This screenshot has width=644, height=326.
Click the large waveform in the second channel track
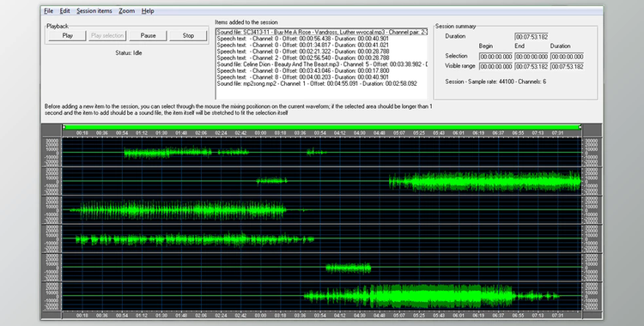click(x=484, y=182)
